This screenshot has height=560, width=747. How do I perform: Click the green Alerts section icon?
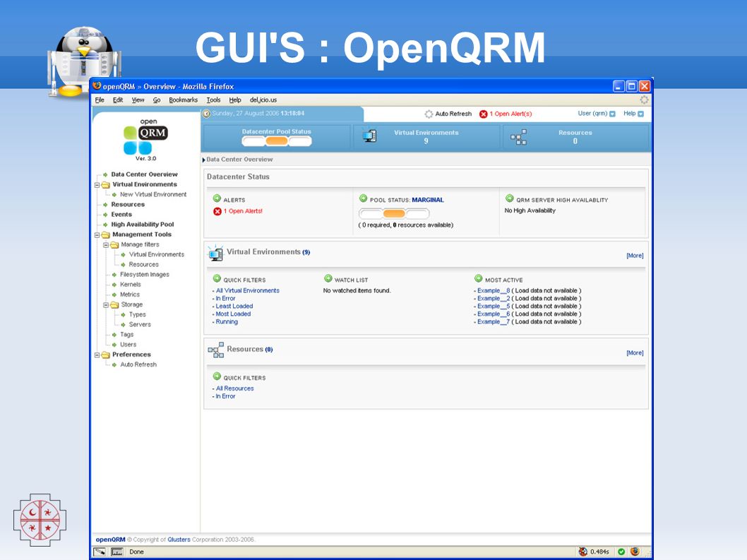pos(217,198)
